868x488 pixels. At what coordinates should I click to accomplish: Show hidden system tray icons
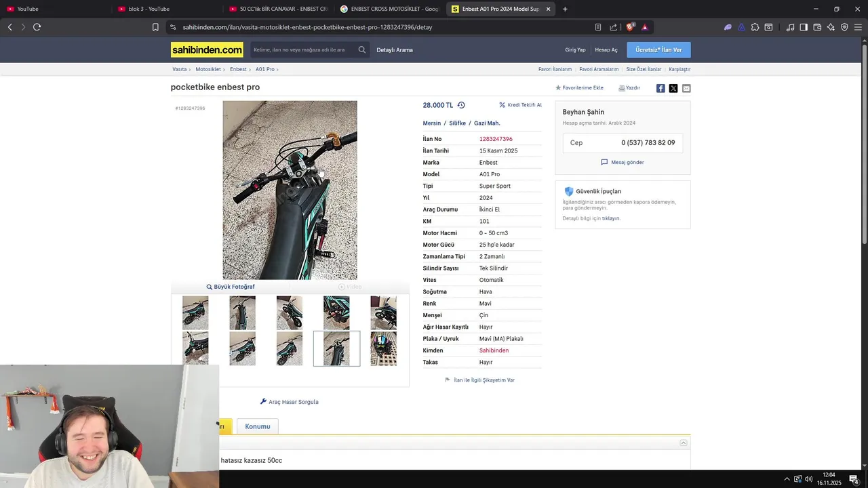(787, 479)
